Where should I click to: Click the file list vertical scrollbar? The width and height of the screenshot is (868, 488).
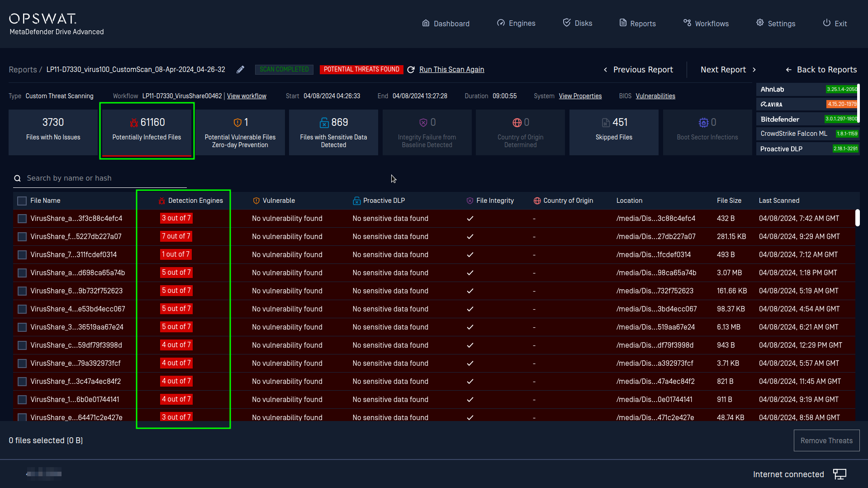857,218
